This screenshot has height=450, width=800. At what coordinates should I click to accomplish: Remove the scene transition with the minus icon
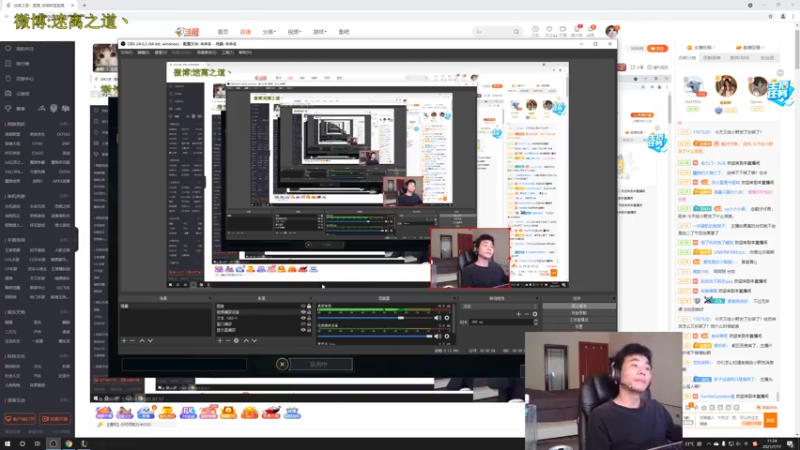(x=527, y=314)
